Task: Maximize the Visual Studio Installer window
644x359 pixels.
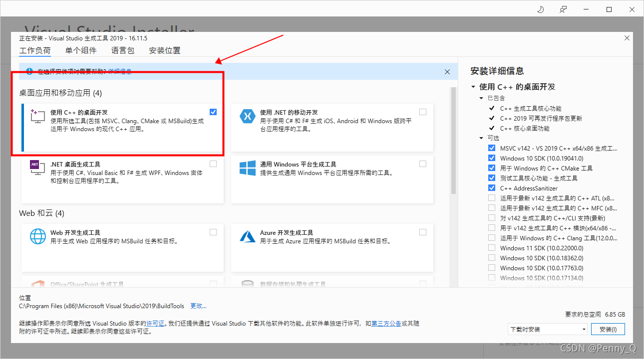Action: (609, 9)
